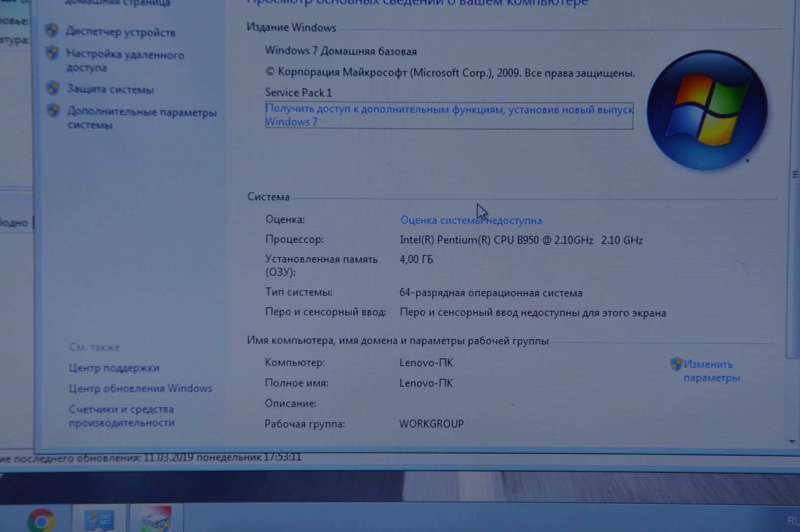Click the shield icon next to Настройка удаленного доступа

point(52,53)
